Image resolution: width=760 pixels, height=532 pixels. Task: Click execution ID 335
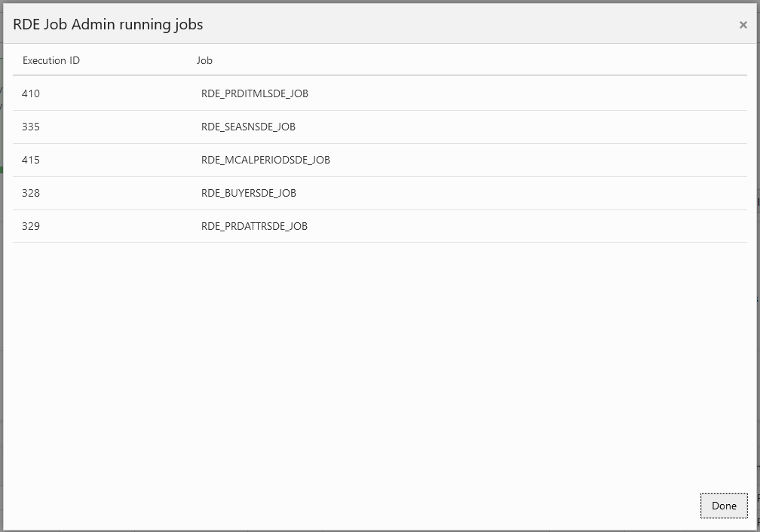pyautogui.click(x=29, y=127)
